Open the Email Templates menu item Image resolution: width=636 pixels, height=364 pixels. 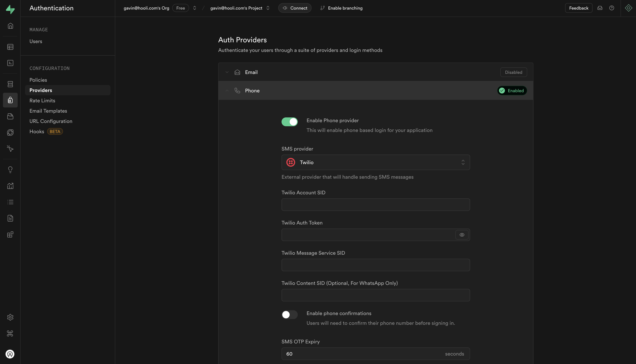(48, 111)
